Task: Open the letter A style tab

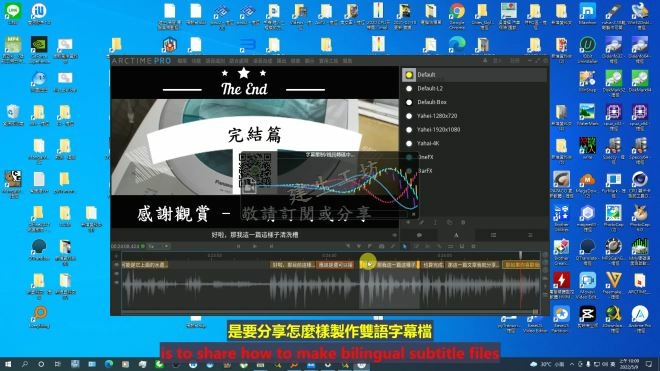Action: point(456,235)
